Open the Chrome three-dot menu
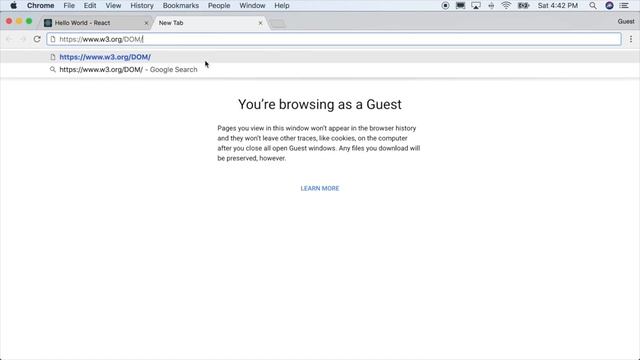 pos(631,39)
